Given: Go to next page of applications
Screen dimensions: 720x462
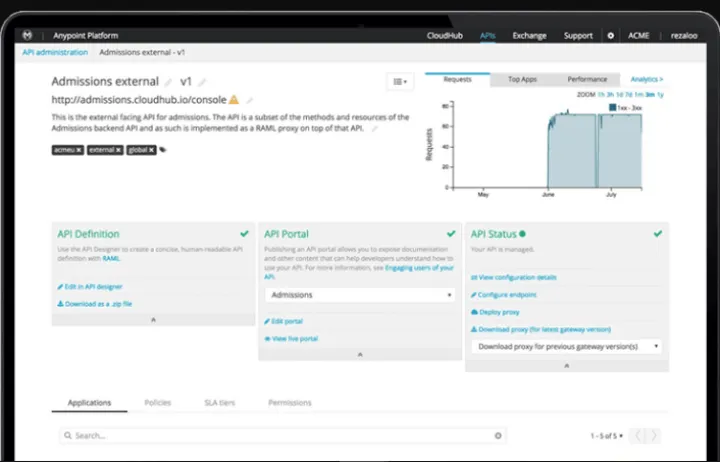Looking at the screenshot, I should (655, 436).
